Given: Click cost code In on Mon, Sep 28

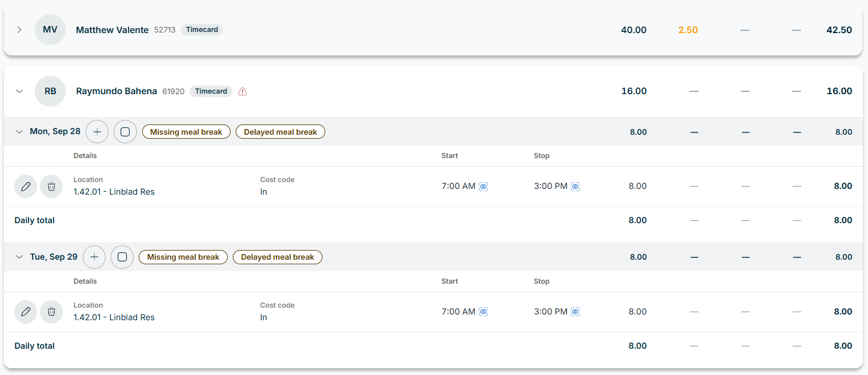Looking at the screenshot, I should click(264, 192).
